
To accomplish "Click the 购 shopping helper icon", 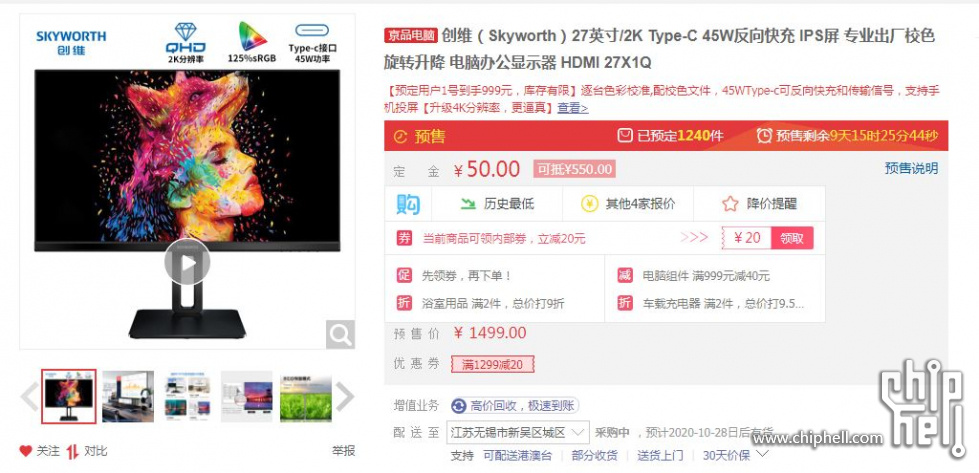I will pyautogui.click(x=408, y=204).
